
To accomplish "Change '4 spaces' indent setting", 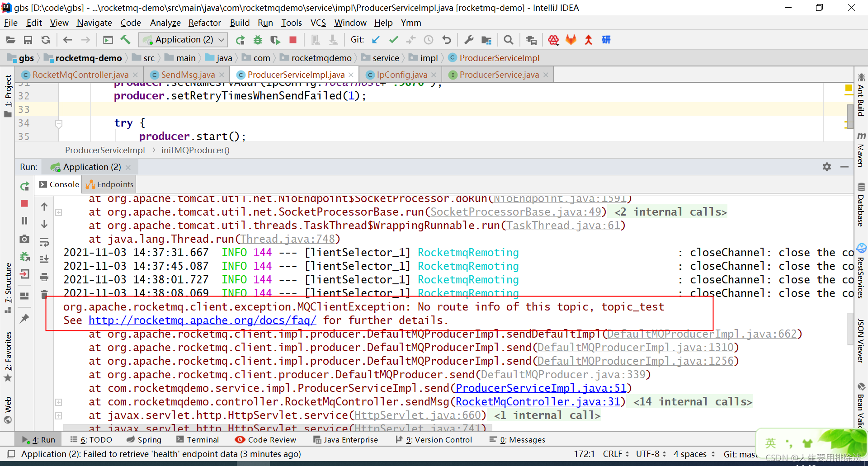I will click(x=694, y=454).
